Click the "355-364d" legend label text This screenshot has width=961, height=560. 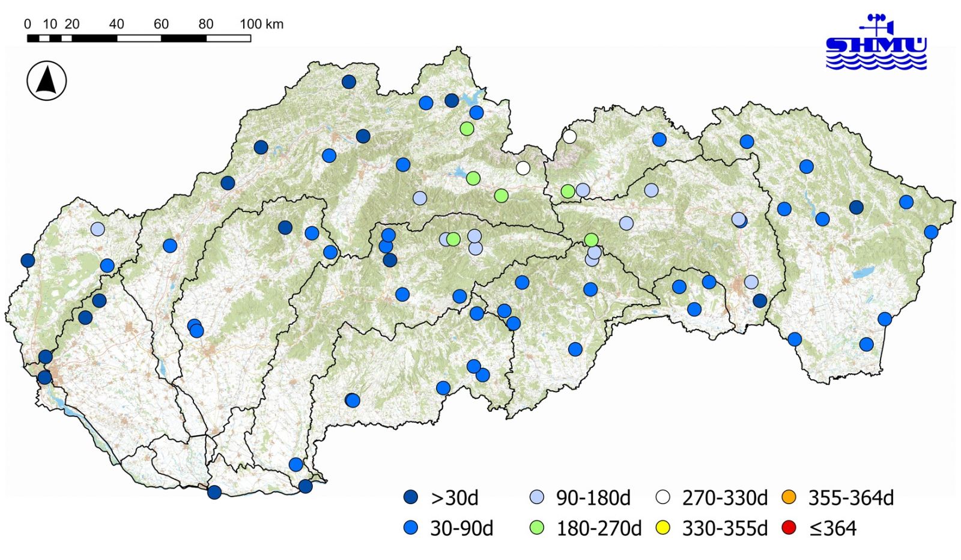[x=850, y=498]
